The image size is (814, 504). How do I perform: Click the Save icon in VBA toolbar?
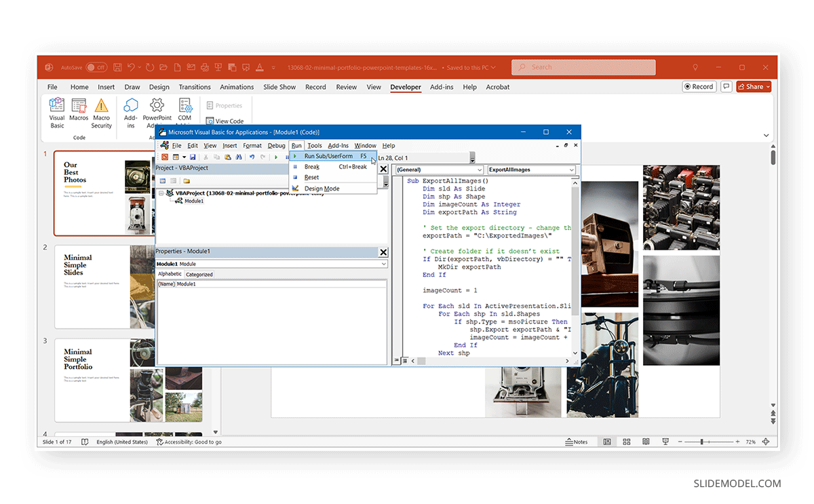pyautogui.click(x=193, y=156)
